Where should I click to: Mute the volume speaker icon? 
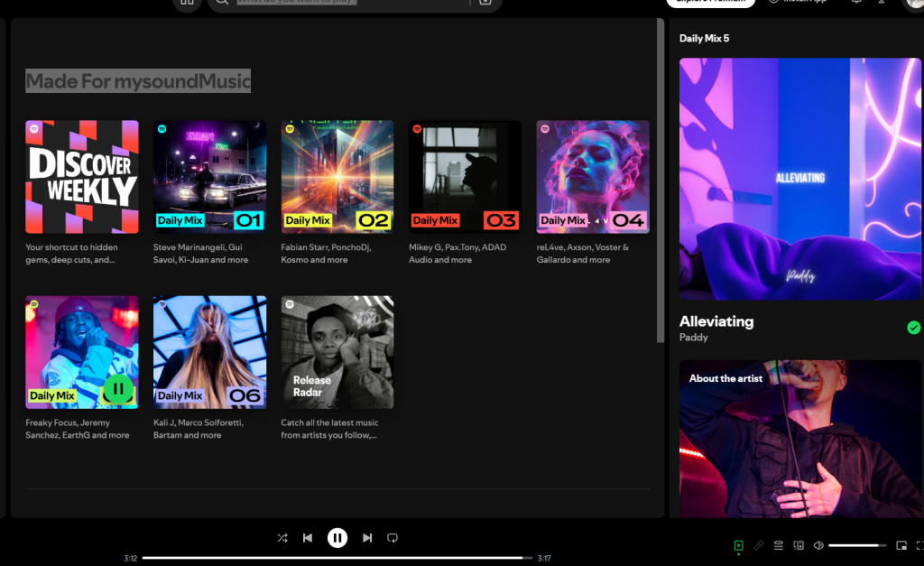click(x=818, y=545)
